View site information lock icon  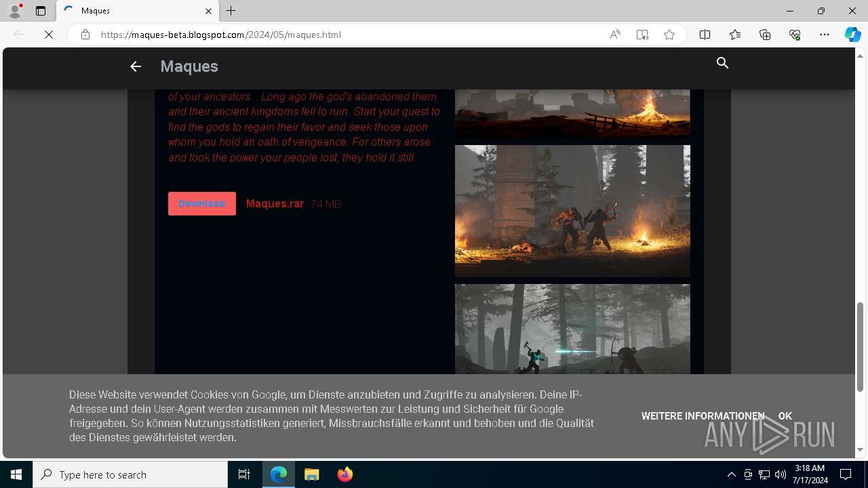click(85, 35)
